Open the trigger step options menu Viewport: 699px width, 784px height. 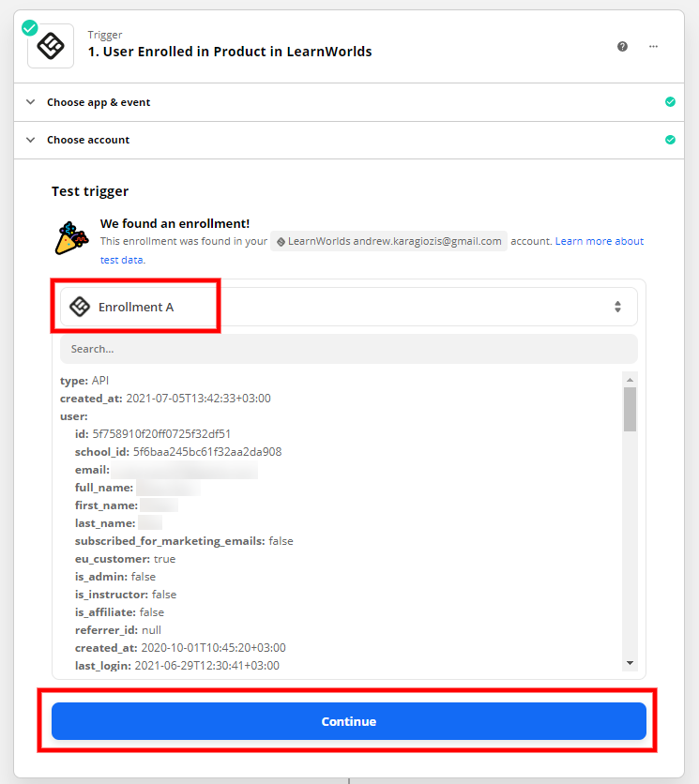[653, 45]
